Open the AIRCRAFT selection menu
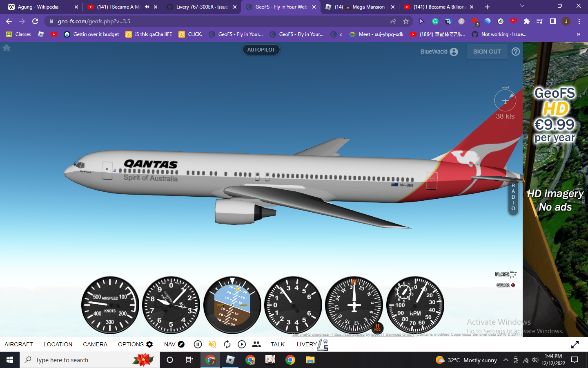 pos(18,344)
